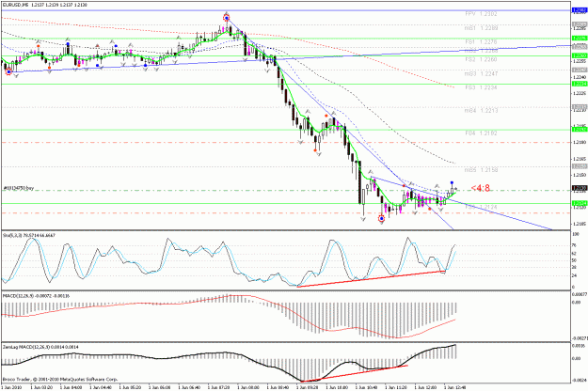Select the red trendline in ZeroLag MACD panel

click(x=353, y=373)
